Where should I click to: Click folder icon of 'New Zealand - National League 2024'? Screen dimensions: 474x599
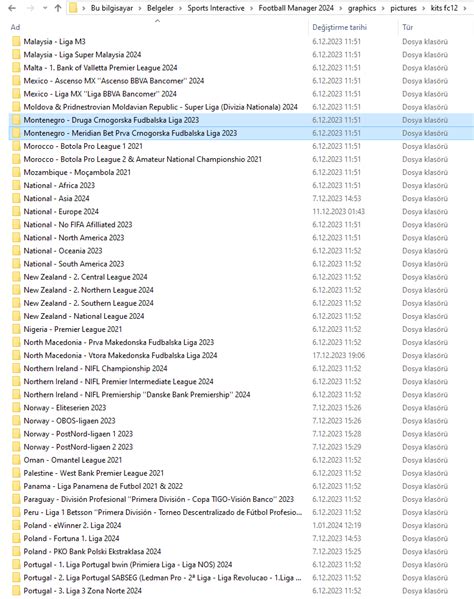16,316
